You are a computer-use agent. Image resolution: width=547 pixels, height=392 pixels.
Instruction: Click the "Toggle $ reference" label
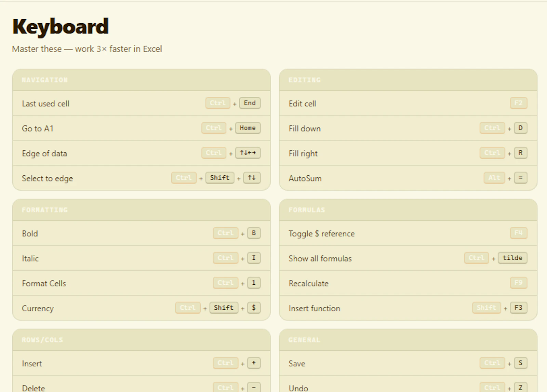pyautogui.click(x=321, y=233)
